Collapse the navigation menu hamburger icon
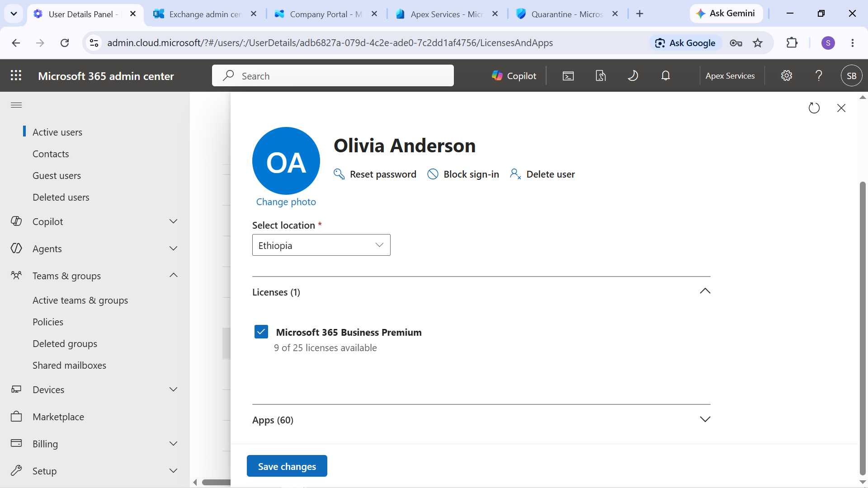 tap(16, 105)
